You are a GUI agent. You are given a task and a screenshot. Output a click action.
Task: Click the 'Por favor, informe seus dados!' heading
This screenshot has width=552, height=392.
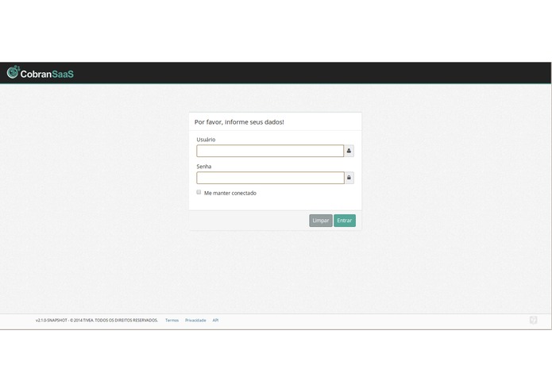(239, 122)
